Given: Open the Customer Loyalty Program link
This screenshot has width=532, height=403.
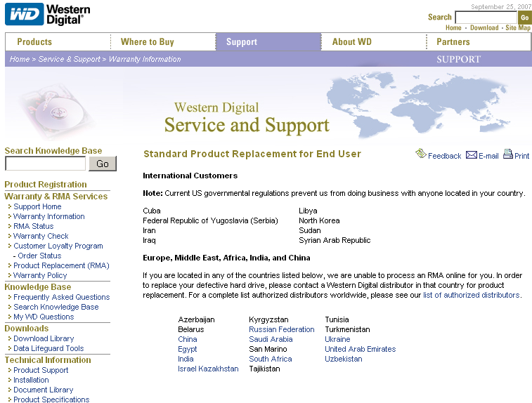Looking at the screenshot, I should click(x=58, y=246).
